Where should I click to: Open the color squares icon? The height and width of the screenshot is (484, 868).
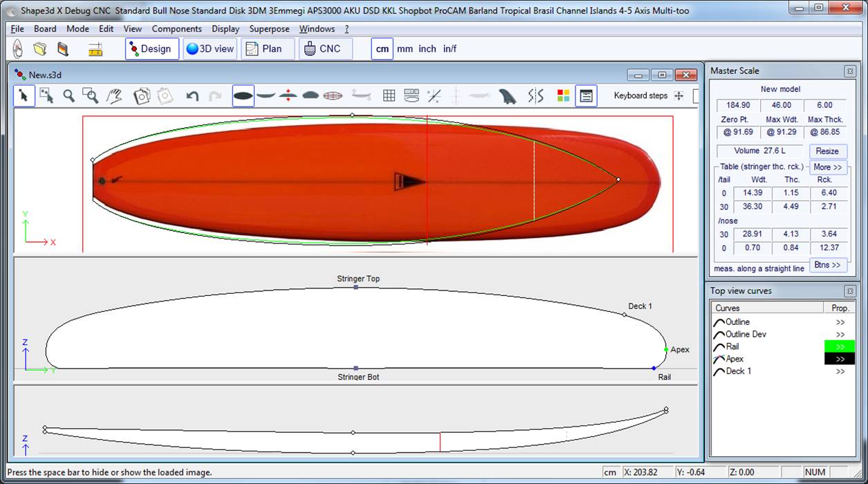click(563, 96)
